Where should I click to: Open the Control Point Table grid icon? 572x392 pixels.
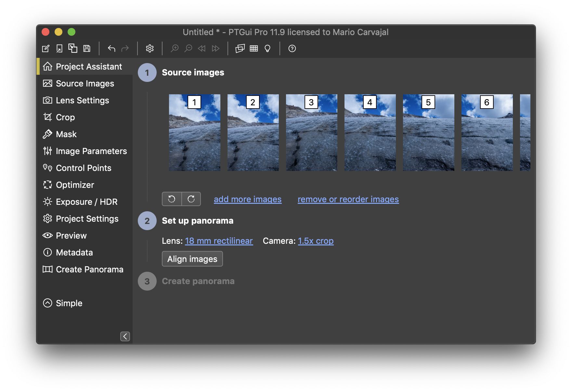pyautogui.click(x=254, y=48)
